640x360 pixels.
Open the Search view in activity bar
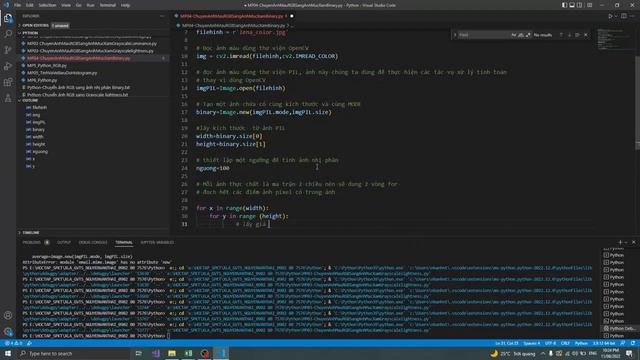(x=8, y=34)
